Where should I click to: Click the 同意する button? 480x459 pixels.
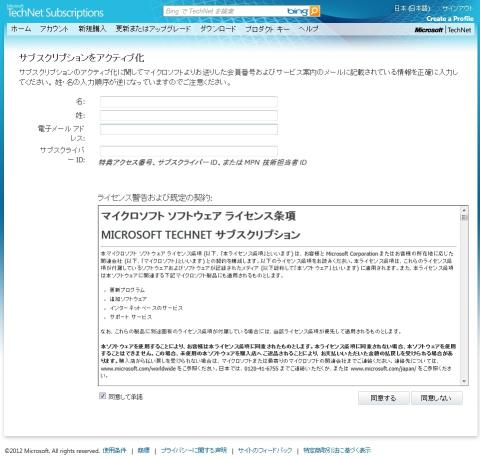pos(383,398)
